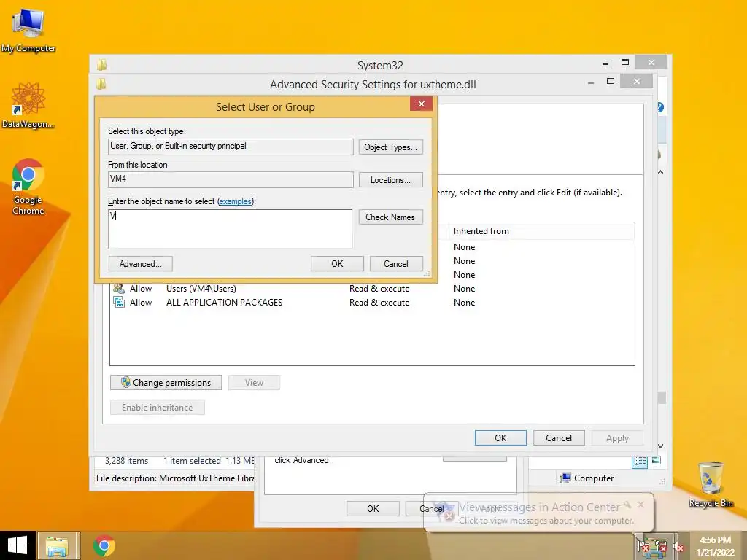Open the Locations chooser
This screenshot has height=560, width=747.
(x=391, y=180)
